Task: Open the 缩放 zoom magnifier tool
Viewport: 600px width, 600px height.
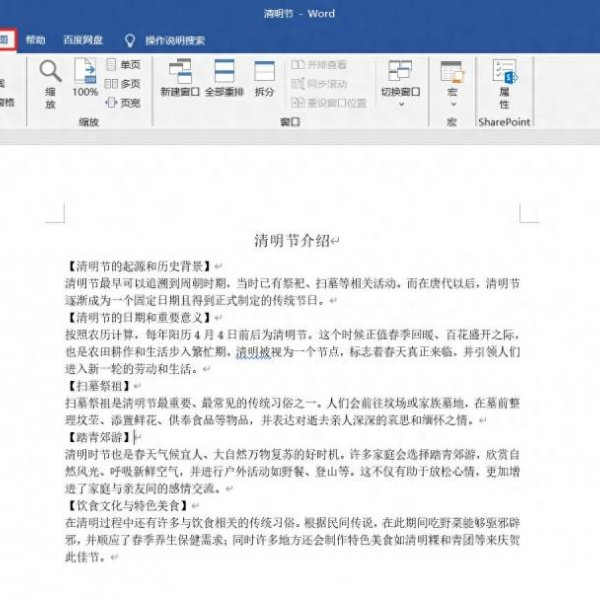Action: (x=50, y=84)
